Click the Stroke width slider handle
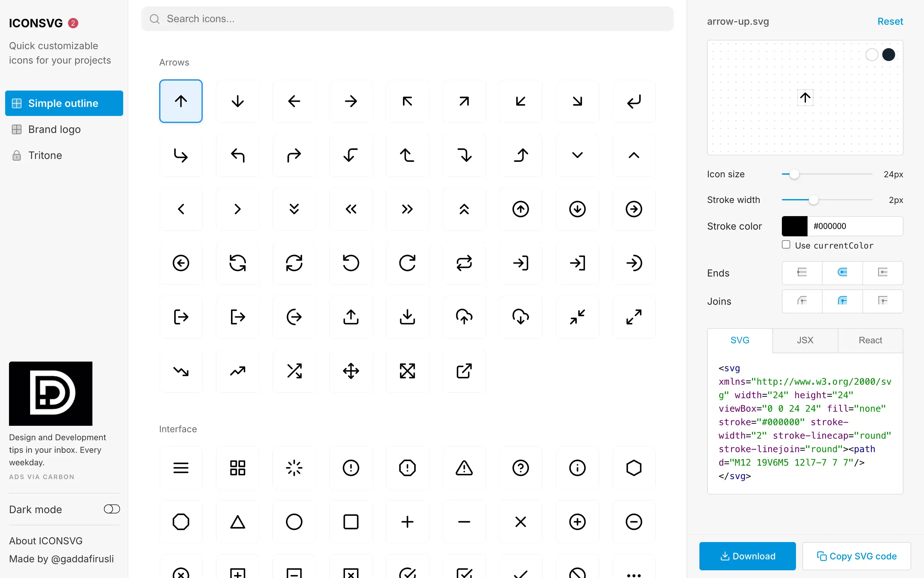 tap(814, 200)
